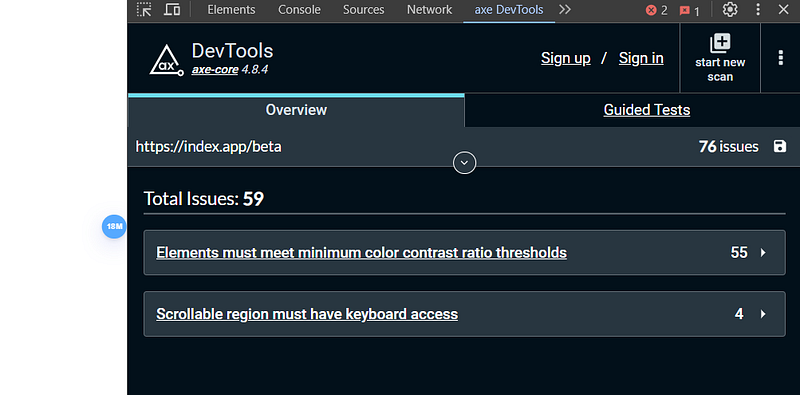Image resolution: width=800 pixels, height=395 pixels.
Task: Switch to the Console tab
Action: 299,10
